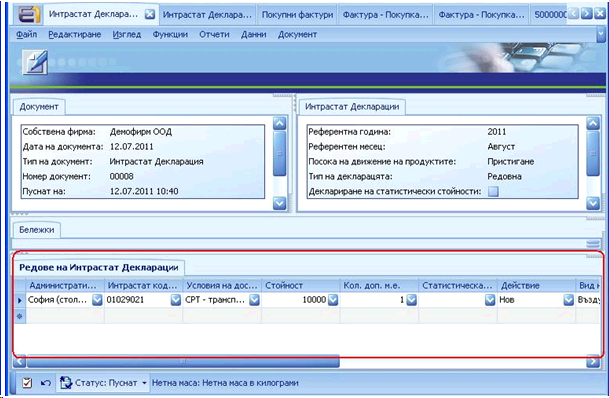
Task: Click the grid horizontal scrollbar thumb
Action: click(183, 362)
